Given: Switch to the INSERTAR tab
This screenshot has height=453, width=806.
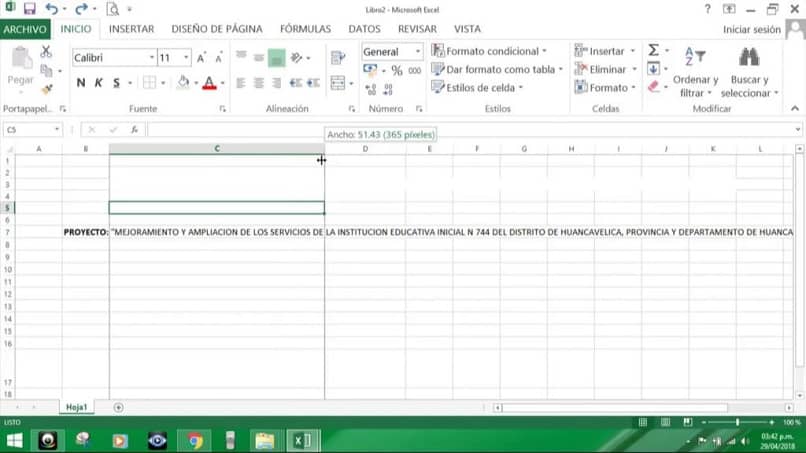Looking at the screenshot, I should (131, 29).
